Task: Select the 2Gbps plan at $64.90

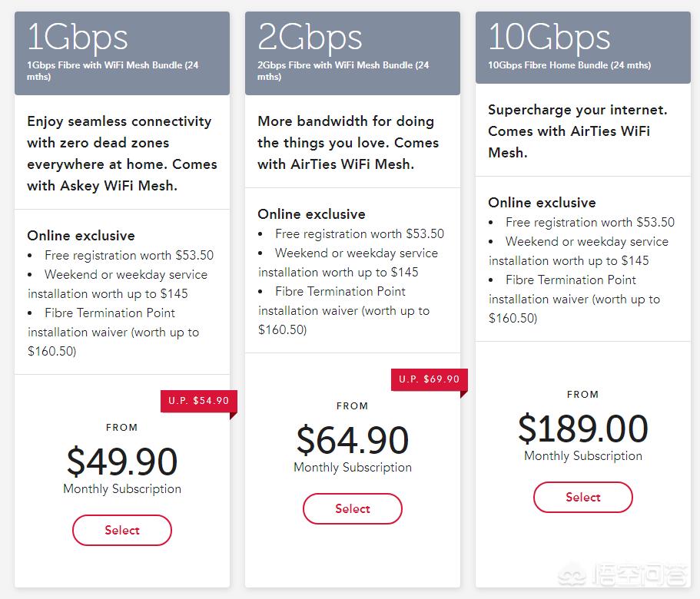Action: tap(352, 508)
